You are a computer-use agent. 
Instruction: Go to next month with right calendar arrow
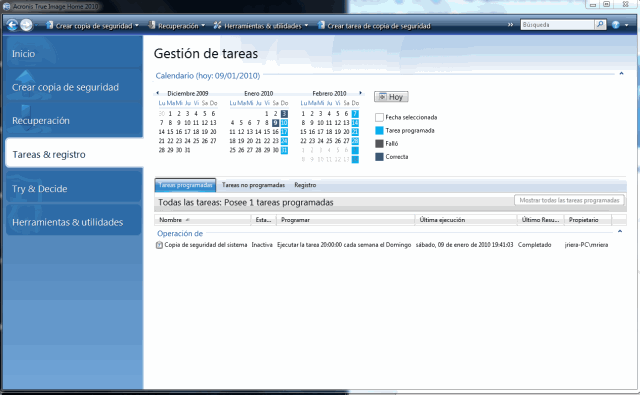pyautogui.click(x=360, y=93)
